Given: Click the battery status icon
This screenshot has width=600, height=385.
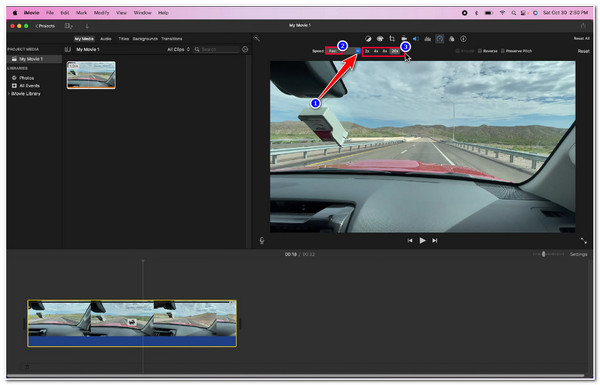Looking at the screenshot, I should tap(489, 13).
